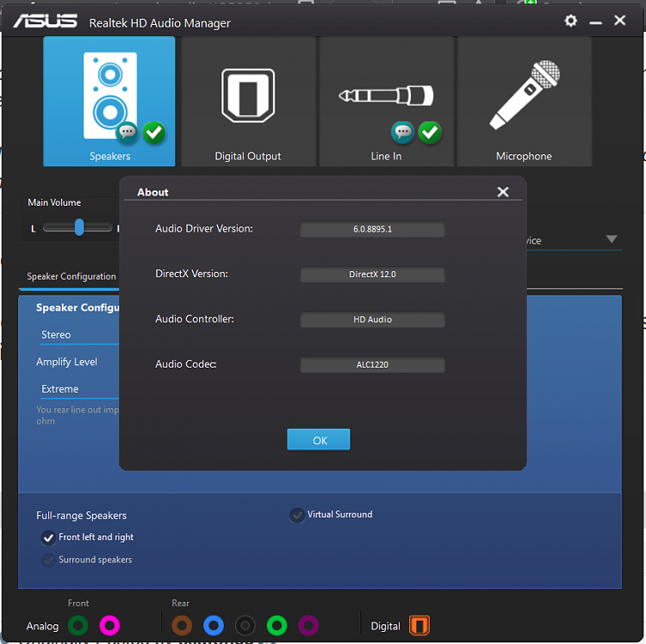The height and width of the screenshot is (644, 646).
Task: Click the rear purple analog jack
Action: (308, 626)
